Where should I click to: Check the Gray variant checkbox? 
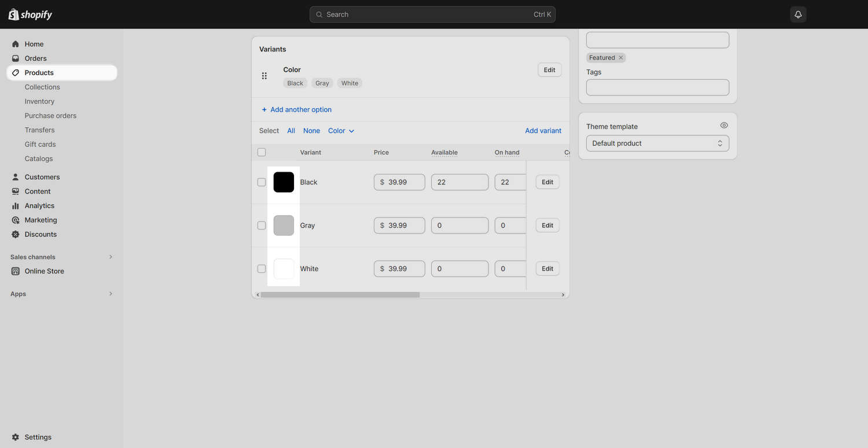(262, 225)
